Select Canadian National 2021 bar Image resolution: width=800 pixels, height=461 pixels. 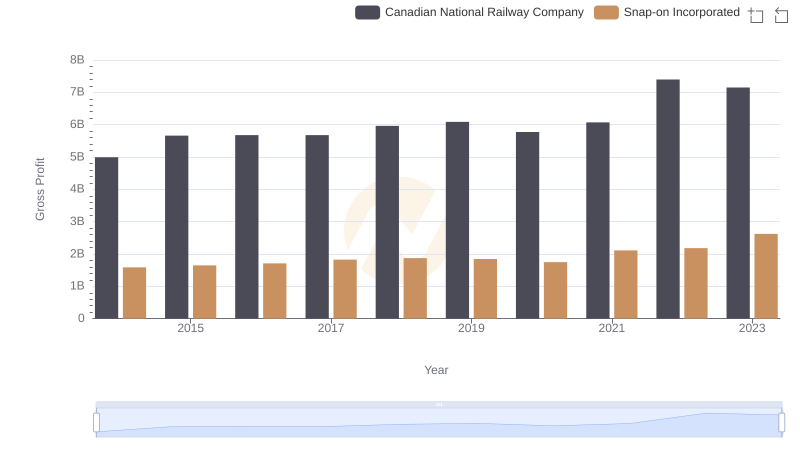click(x=598, y=220)
